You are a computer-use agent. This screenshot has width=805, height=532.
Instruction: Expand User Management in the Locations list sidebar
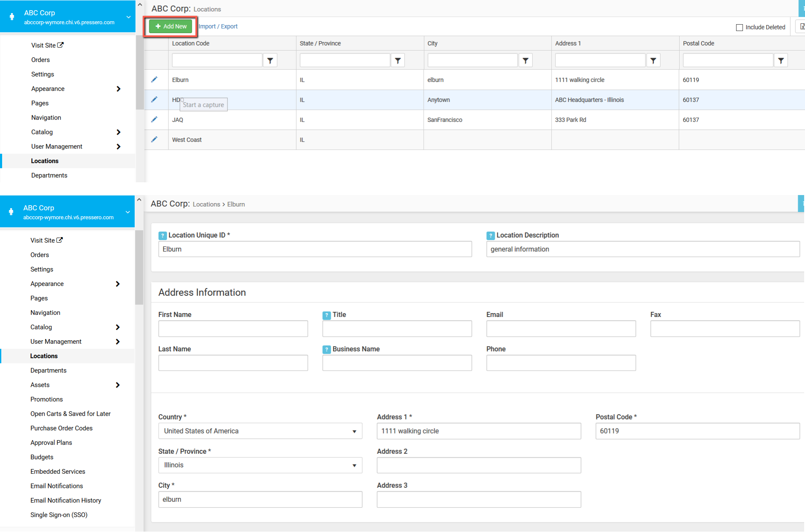coord(119,147)
